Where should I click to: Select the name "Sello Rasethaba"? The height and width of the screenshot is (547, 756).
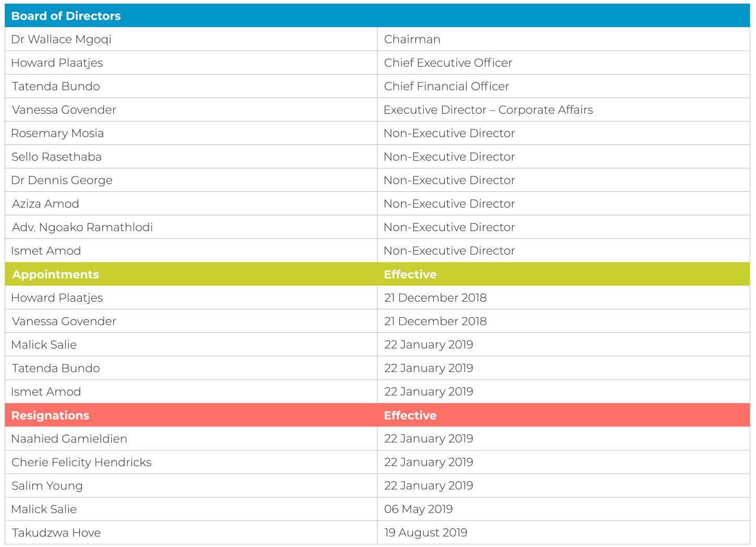[57, 157]
